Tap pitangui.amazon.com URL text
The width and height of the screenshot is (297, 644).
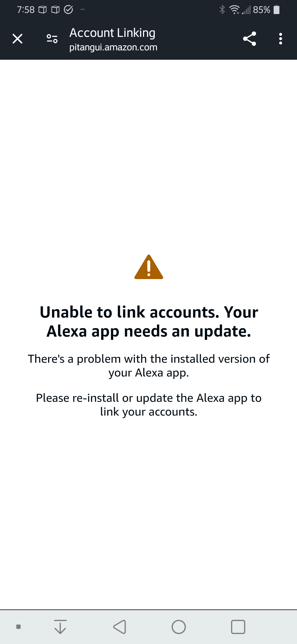click(113, 47)
